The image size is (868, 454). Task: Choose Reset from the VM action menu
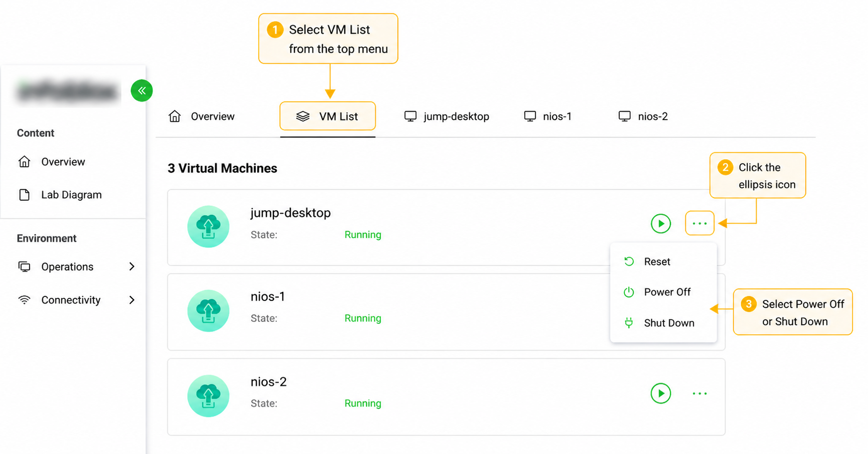(664, 262)
